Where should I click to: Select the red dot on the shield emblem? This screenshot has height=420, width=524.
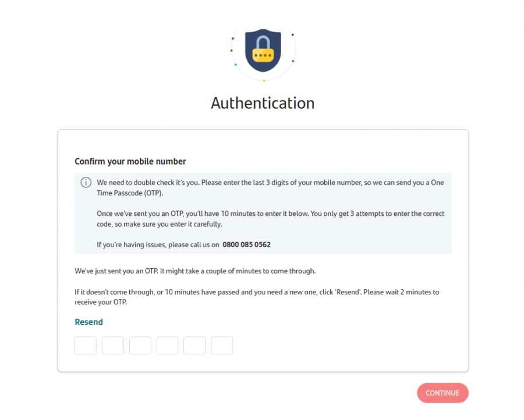point(233,38)
